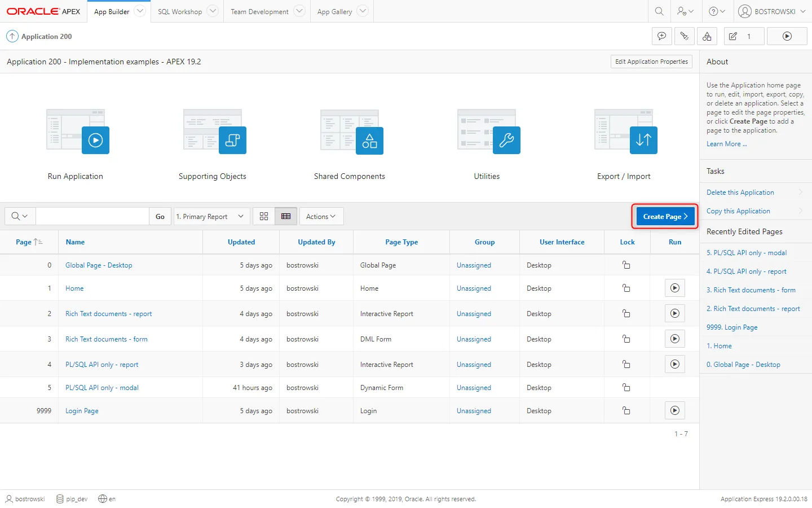Expand the BOSTROWSKI user account menu
Viewport: 812px width, 508px height.
(772, 11)
